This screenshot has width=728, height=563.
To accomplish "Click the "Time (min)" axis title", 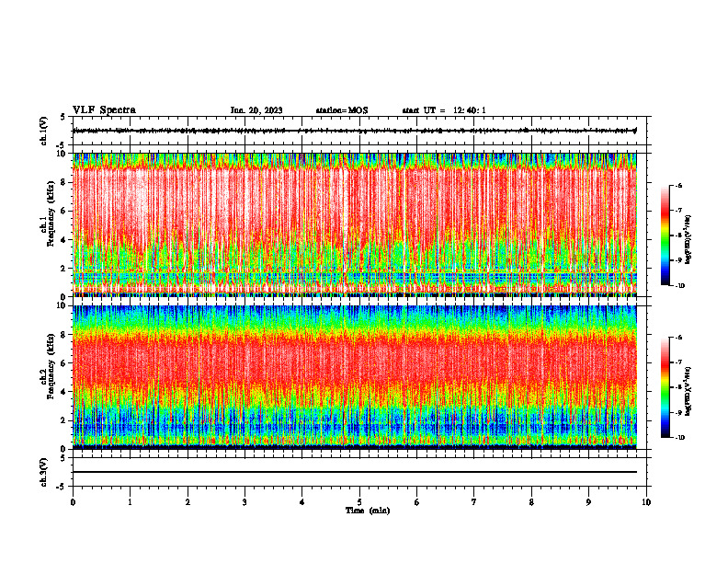I will [x=368, y=511].
